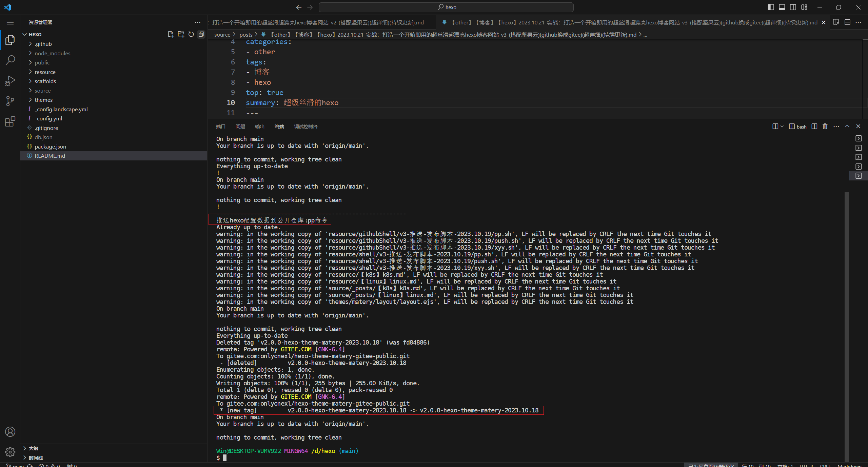Screen dimensions: 868x467
Task: Go back with the navigation arrow
Action: (x=299, y=7)
